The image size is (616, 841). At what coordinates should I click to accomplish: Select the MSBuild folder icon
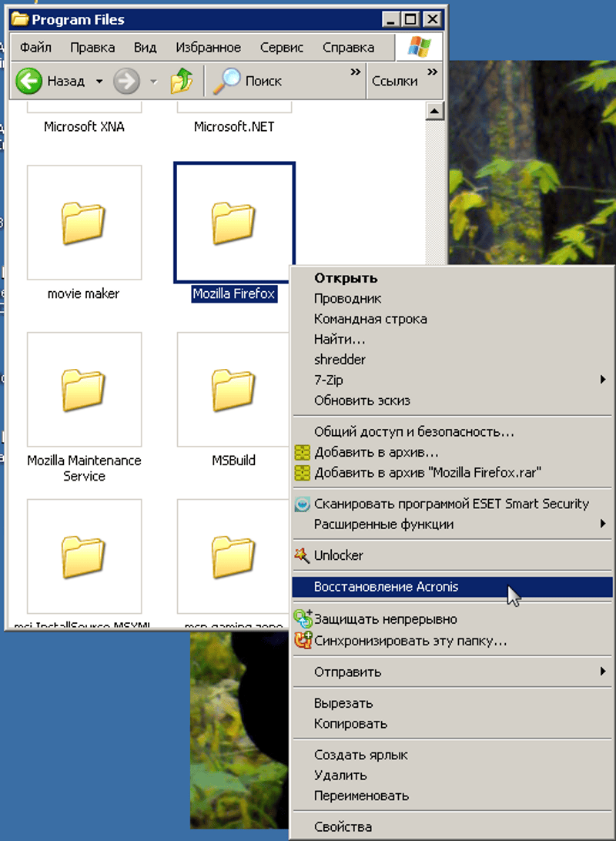(234, 390)
